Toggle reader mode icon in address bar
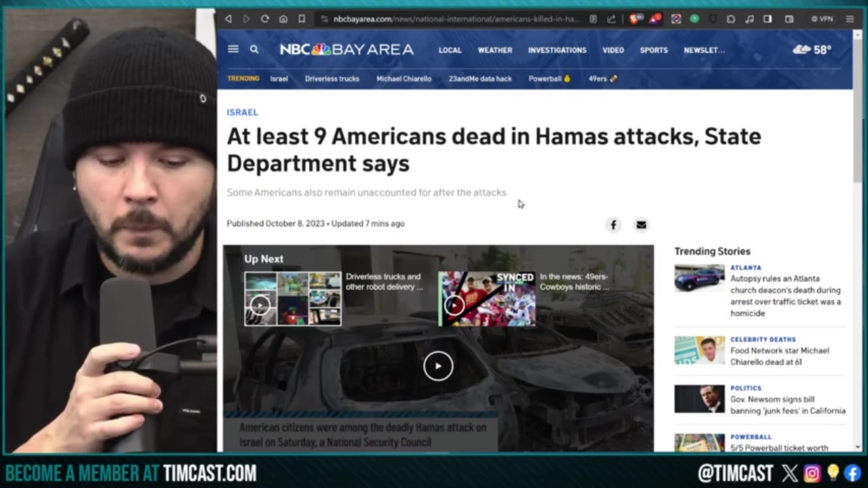This screenshot has height=488, width=868. point(593,19)
